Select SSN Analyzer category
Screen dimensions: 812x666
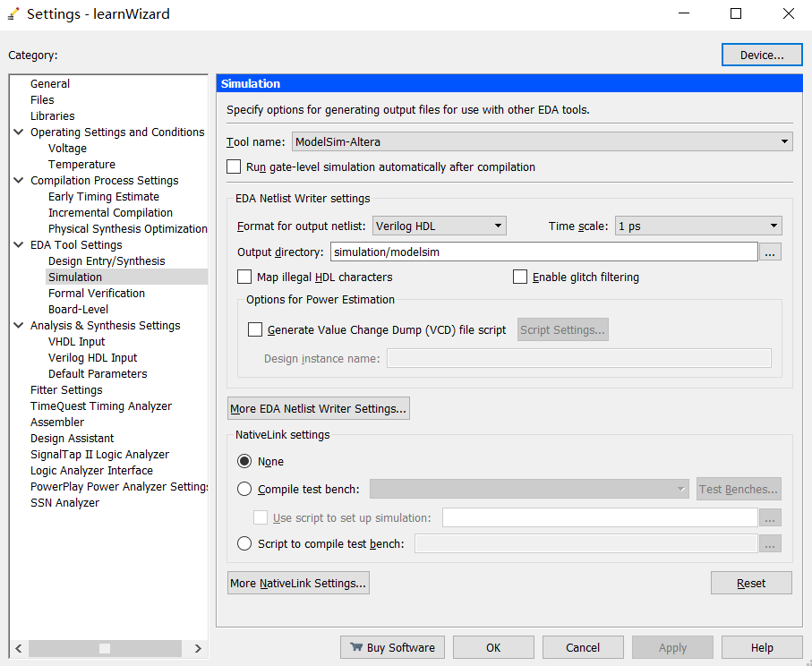click(x=64, y=502)
